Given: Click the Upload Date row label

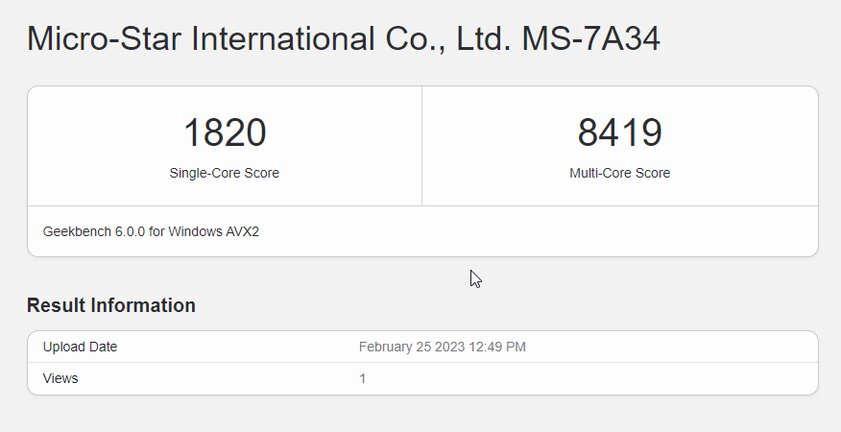Looking at the screenshot, I should click(80, 347).
